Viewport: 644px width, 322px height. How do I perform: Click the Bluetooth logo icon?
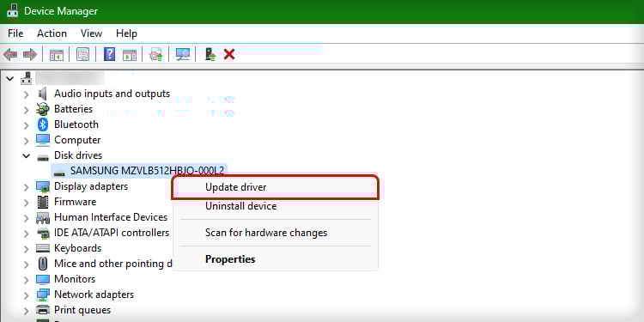pos(43,125)
